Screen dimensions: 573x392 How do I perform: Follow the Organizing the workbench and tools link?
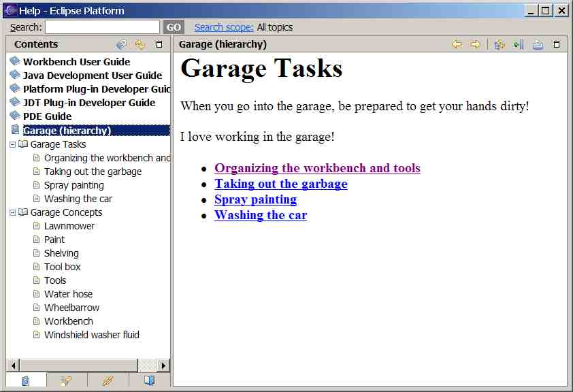317,168
